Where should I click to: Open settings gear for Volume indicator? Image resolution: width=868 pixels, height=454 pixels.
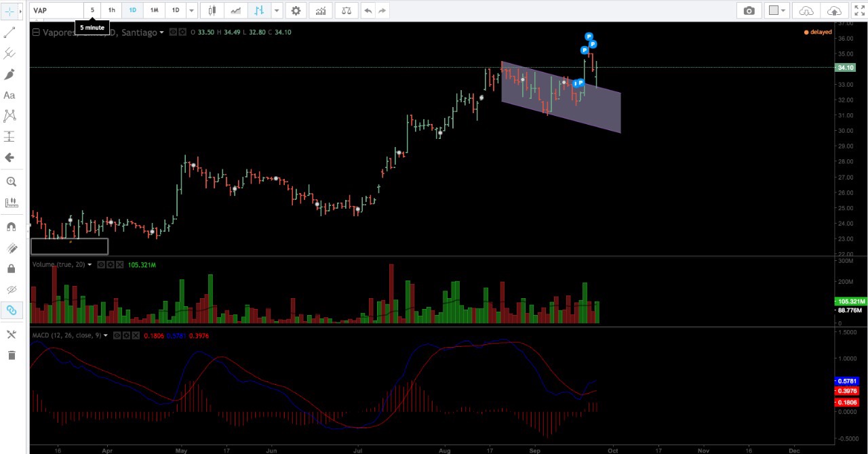point(111,264)
